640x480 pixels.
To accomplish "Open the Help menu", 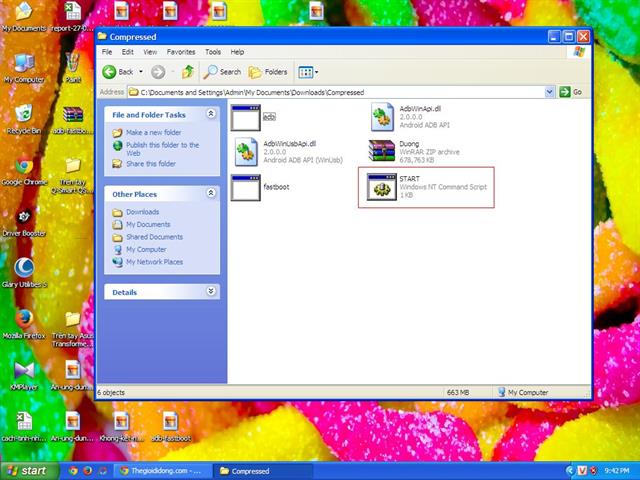I will (237, 52).
